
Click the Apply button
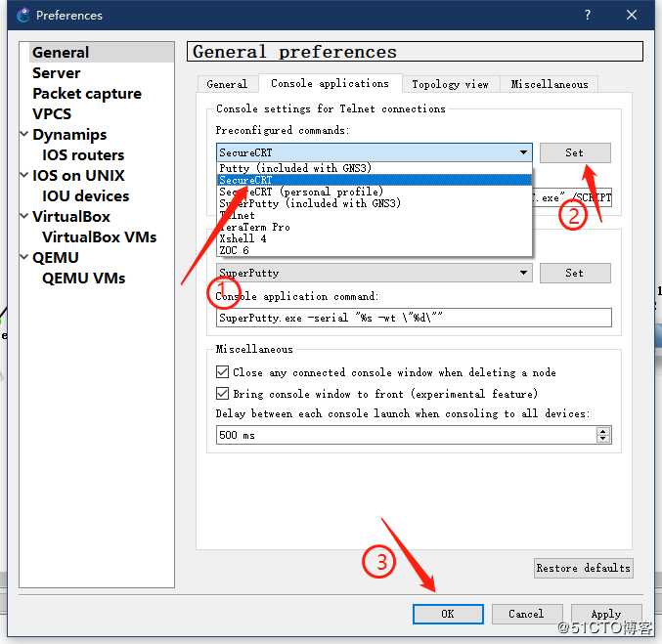[x=606, y=614]
